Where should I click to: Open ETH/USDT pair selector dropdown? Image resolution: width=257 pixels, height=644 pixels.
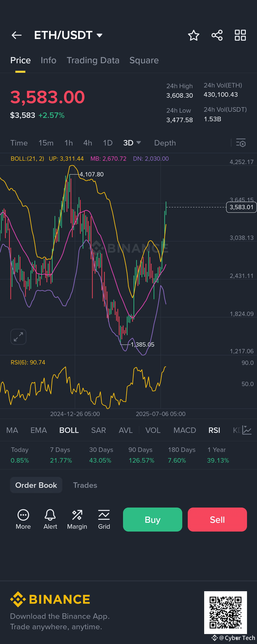68,35
